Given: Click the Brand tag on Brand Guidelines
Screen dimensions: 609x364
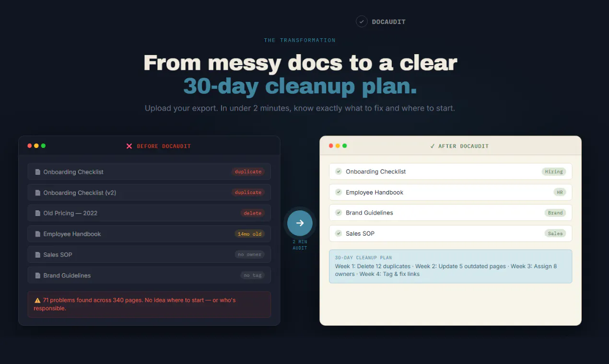Looking at the screenshot, I should point(555,213).
